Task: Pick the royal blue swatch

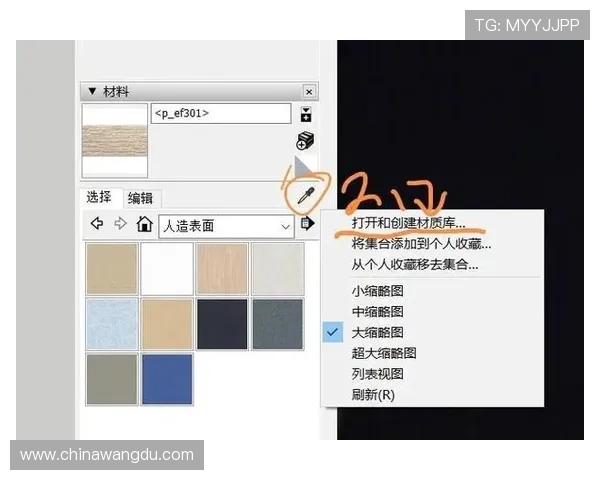Action: click(x=167, y=379)
